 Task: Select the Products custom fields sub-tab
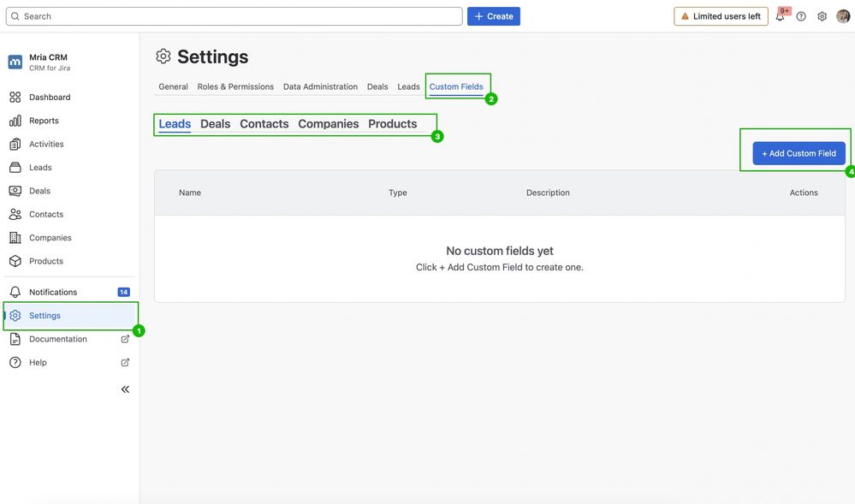pyautogui.click(x=393, y=124)
